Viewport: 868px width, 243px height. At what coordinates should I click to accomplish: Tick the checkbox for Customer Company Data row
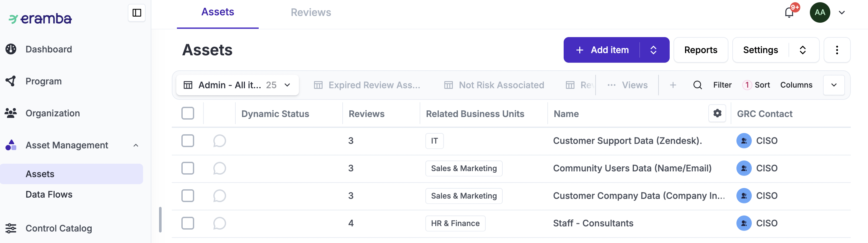coord(188,196)
